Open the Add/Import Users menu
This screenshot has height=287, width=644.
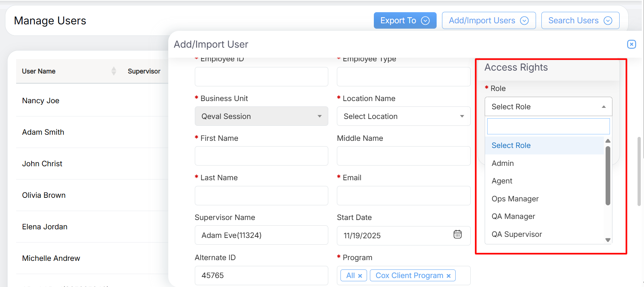pos(488,20)
